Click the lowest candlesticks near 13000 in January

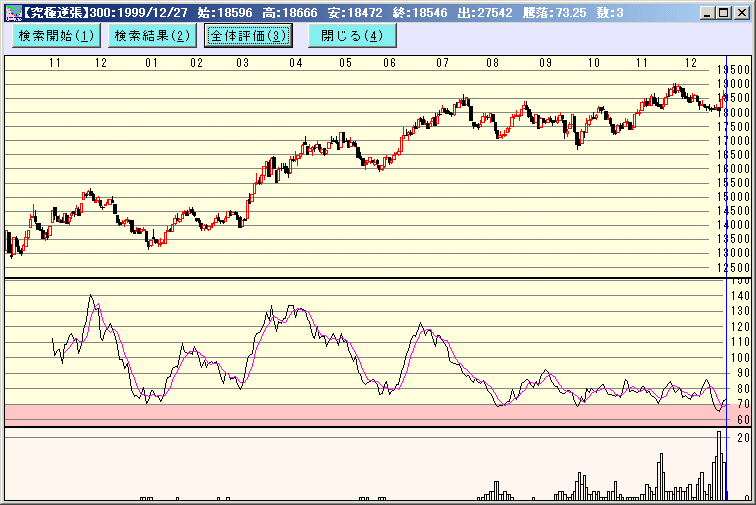150,242
